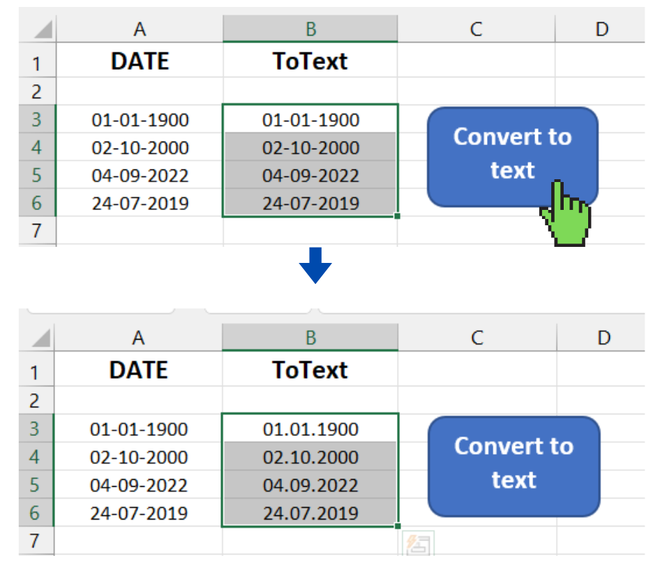Click the fill handle of the upper selection

[x=398, y=216]
